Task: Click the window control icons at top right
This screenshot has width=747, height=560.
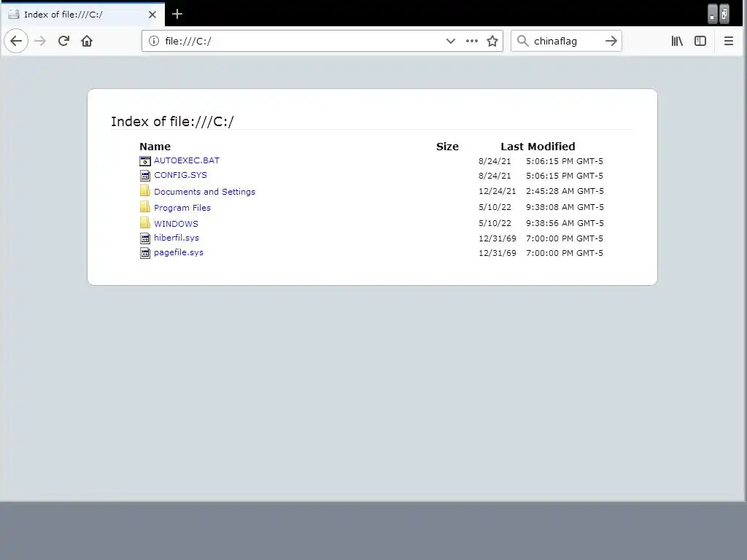Action: click(719, 15)
